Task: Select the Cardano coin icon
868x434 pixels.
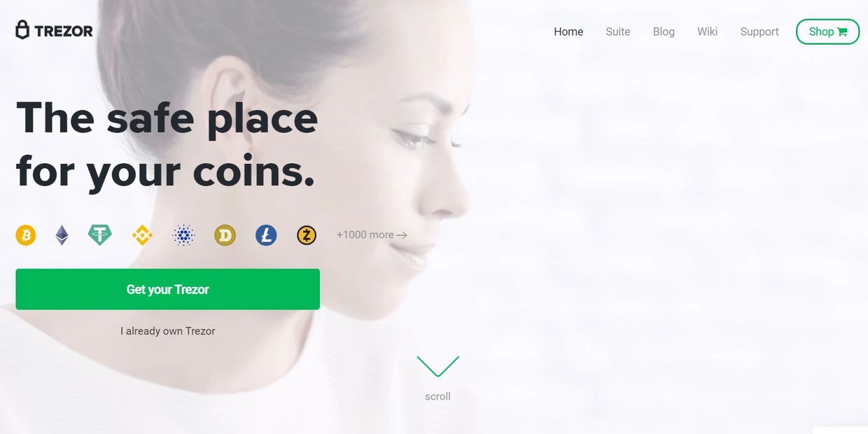Action: coord(183,235)
